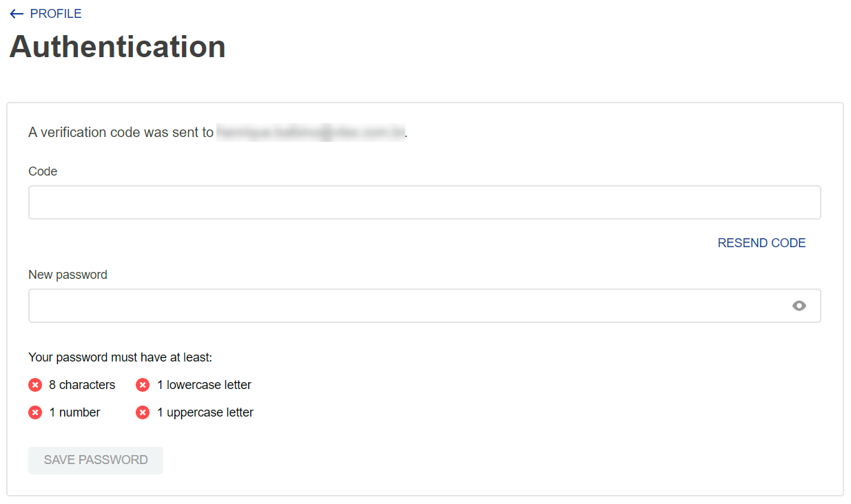Click the Authentication heading

117,46
